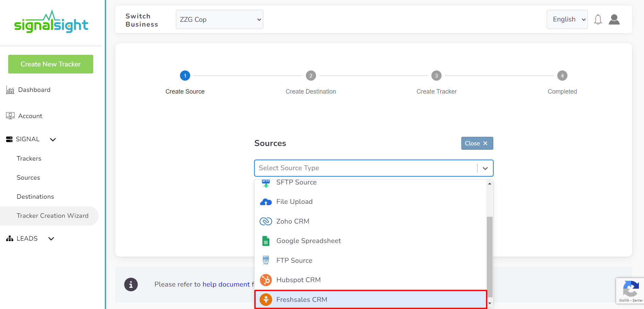Click the SIGNAL server icon
Viewport: 644px width, 309px height.
click(9, 139)
